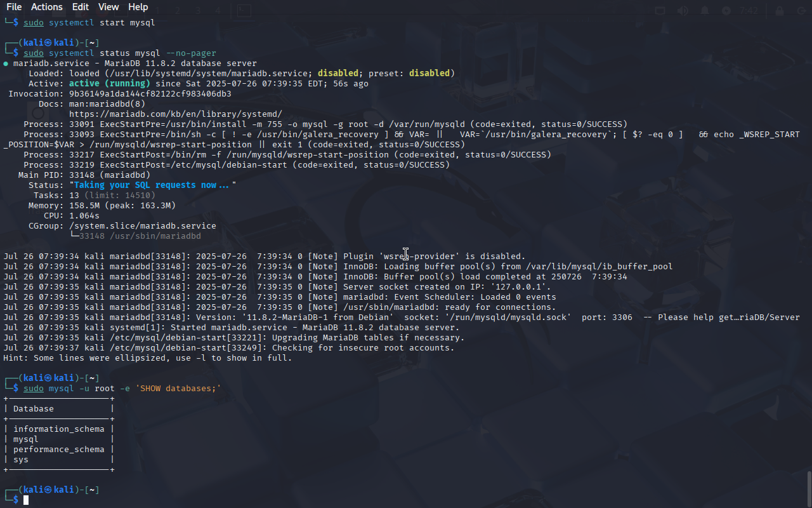Click the Process 33091 ExecStartPre install line
812x508 pixels.
[325, 124]
